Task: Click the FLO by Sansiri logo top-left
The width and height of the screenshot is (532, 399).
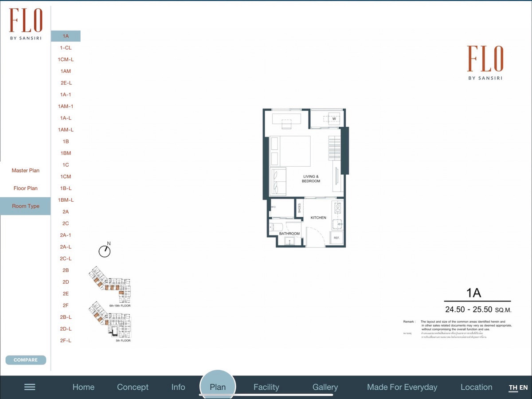Action: click(26, 25)
